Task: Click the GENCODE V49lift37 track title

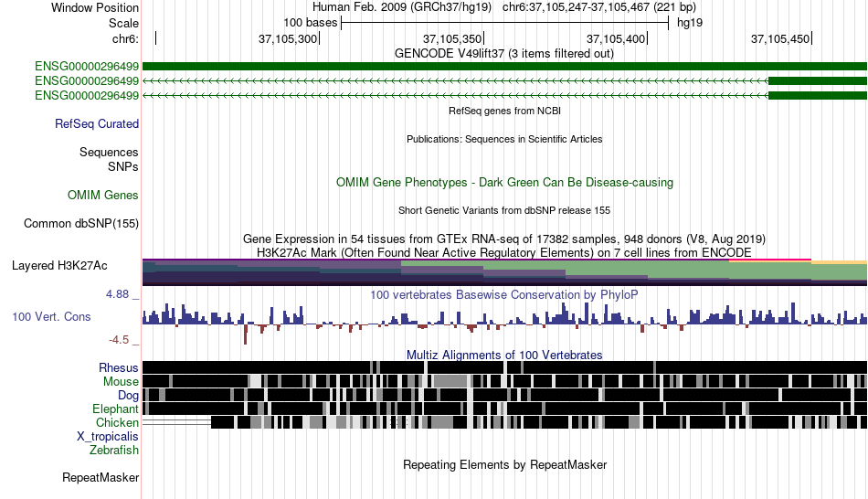Action: coord(503,54)
